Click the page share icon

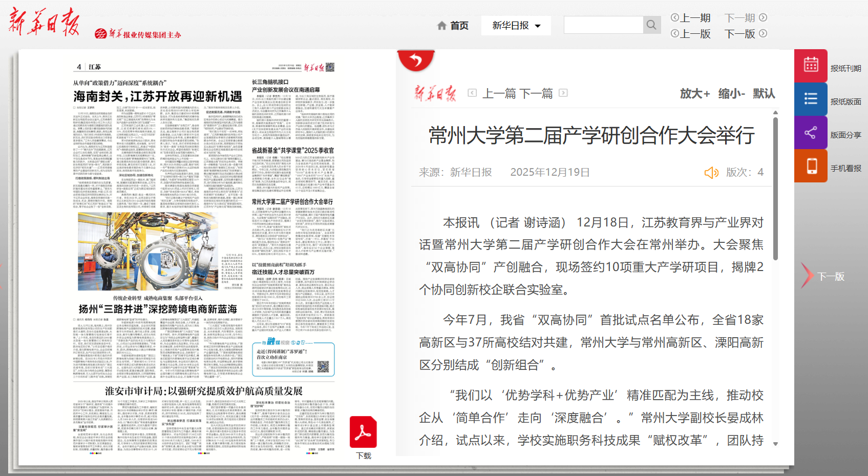coord(811,133)
